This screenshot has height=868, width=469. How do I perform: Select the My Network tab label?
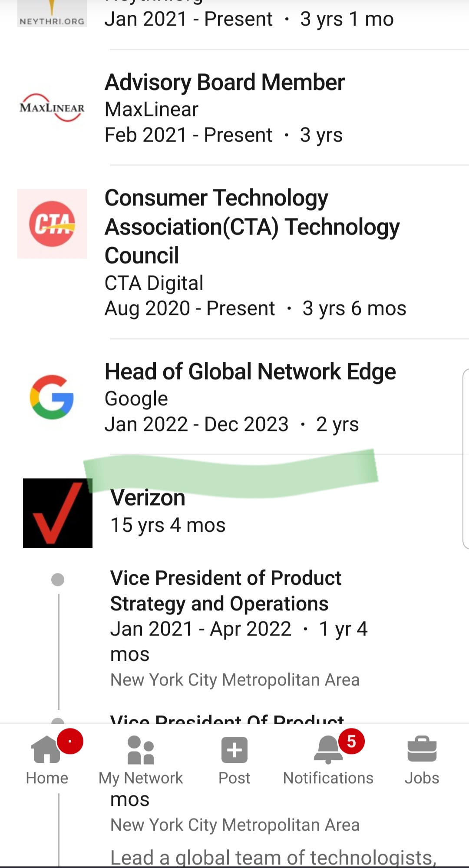141,778
